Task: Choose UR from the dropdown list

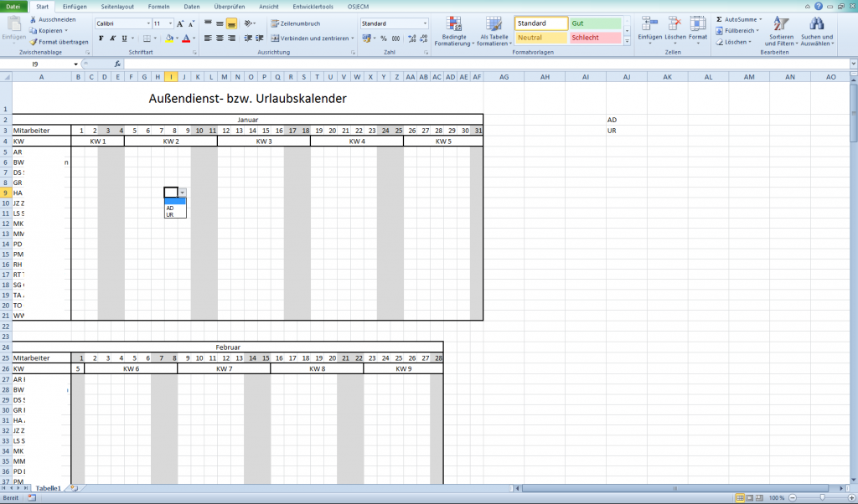Action: pos(170,214)
